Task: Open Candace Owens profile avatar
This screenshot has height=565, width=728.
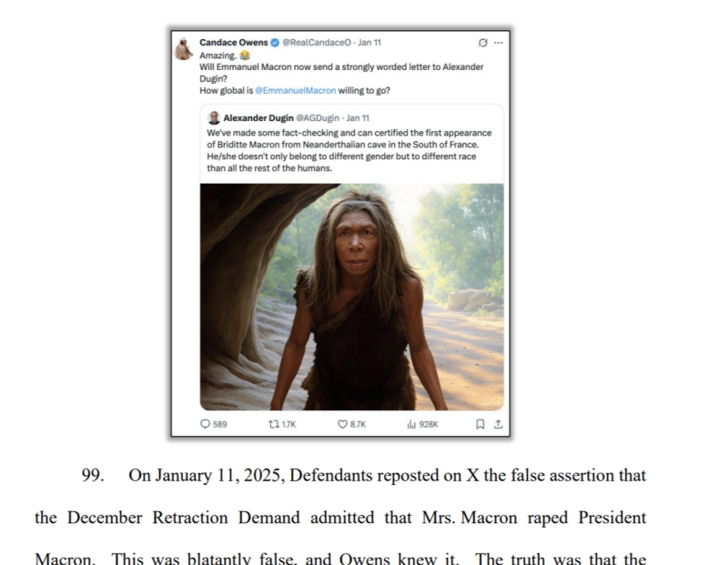Action: pyautogui.click(x=184, y=49)
